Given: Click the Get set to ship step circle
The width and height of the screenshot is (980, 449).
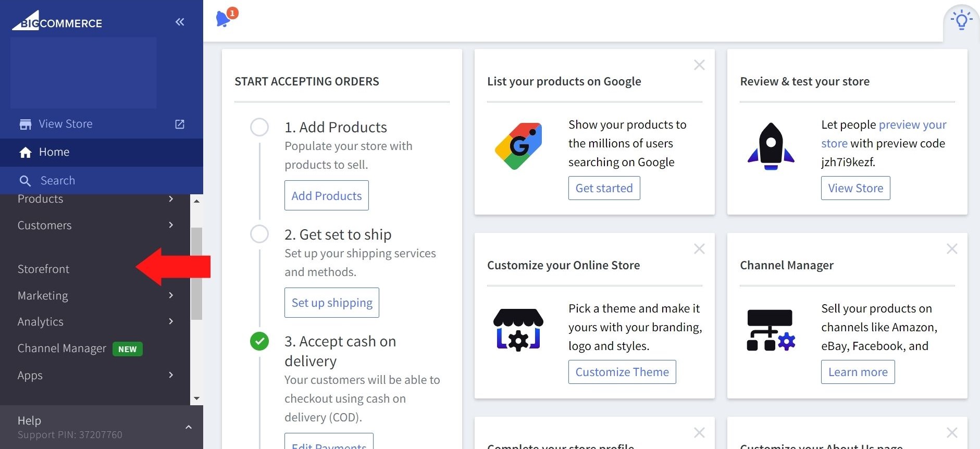Looking at the screenshot, I should tap(259, 234).
